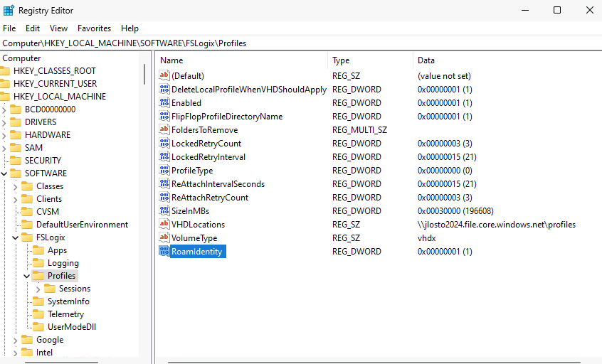602x364 pixels.
Task: Expand the Google key
Action: click(x=16, y=341)
